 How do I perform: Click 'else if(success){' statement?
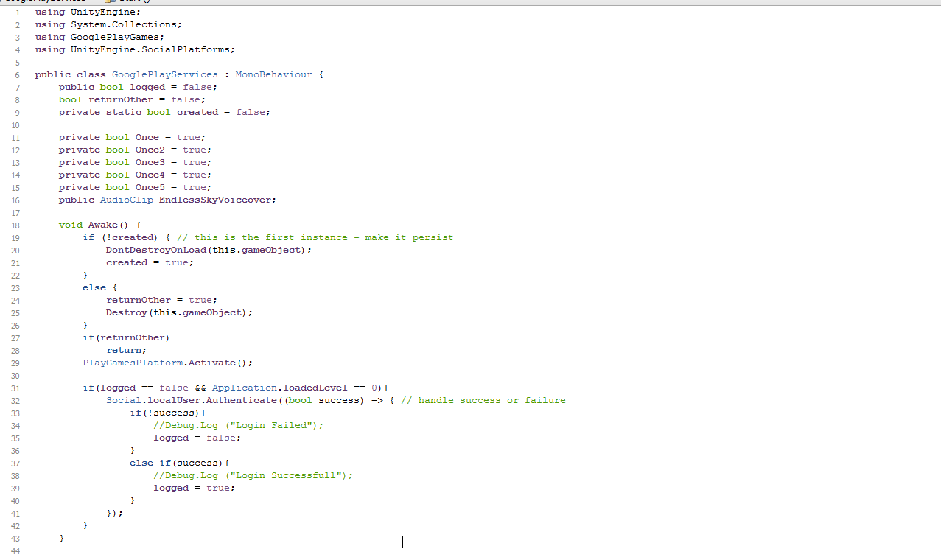tap(180, 463)
